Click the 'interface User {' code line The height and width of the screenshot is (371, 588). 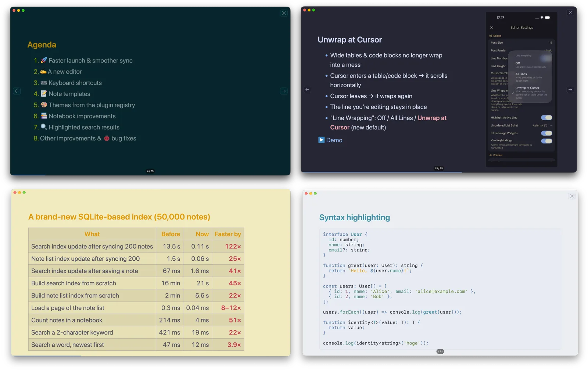345,234
